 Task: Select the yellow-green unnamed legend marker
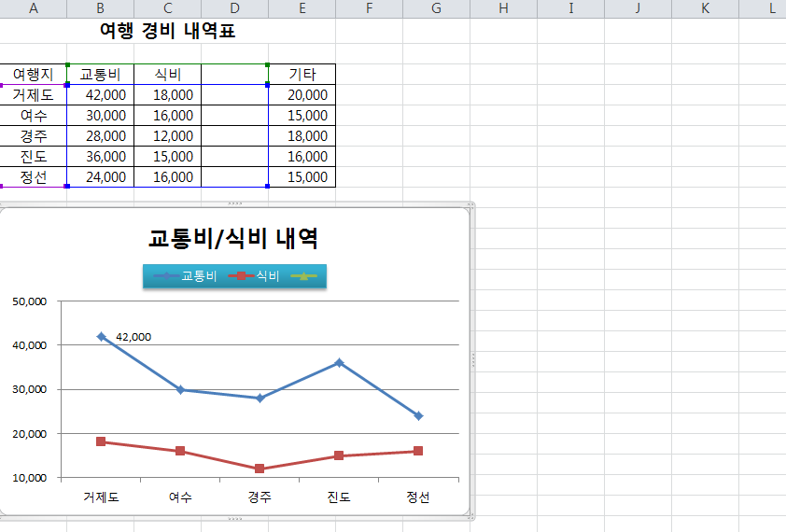303,276
